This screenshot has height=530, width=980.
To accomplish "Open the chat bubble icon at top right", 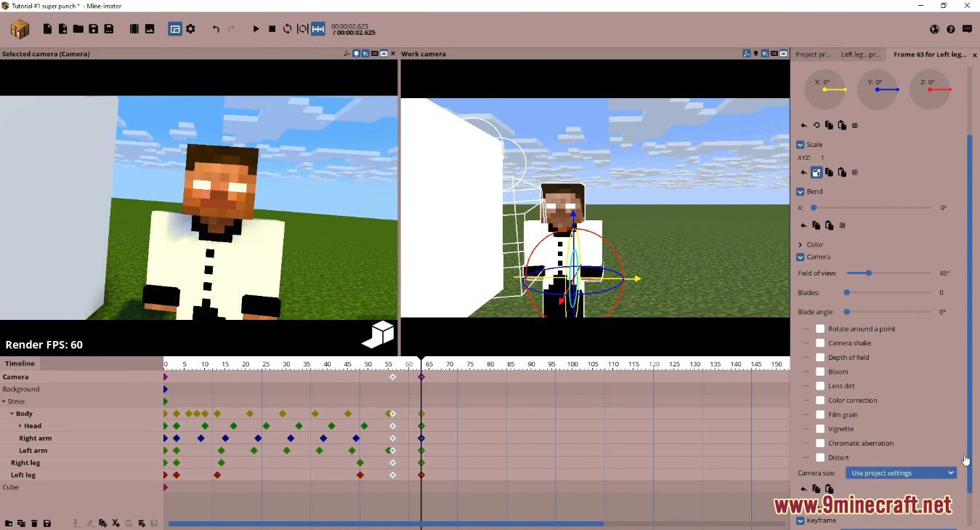I will pyautogui.click(x=967, y=29).
